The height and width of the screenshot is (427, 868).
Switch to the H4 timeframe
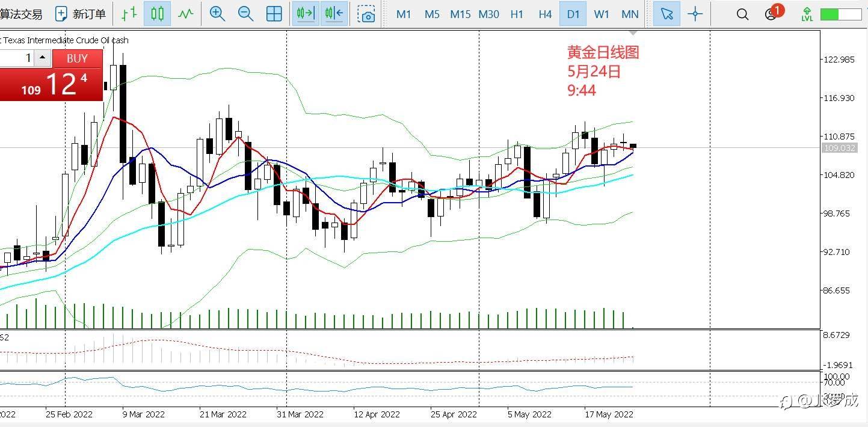pyautogui.click(x=545, y=14)
